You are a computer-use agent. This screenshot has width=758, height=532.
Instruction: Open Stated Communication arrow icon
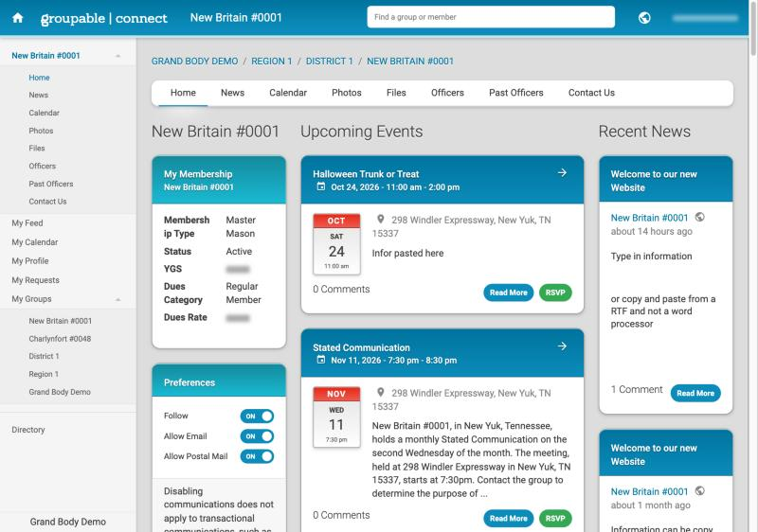point(562,346)
